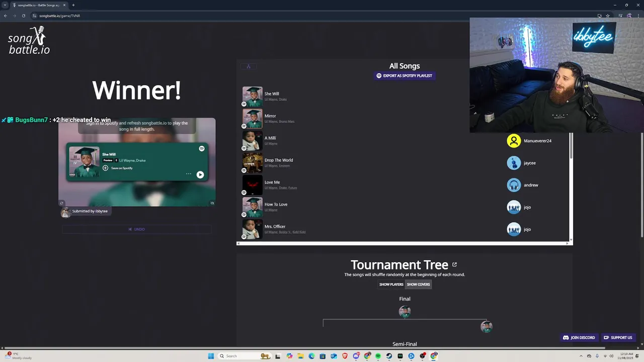Click the Final winner cover in tree
Viewport: 644px width, 362px height.
point(405,312)
